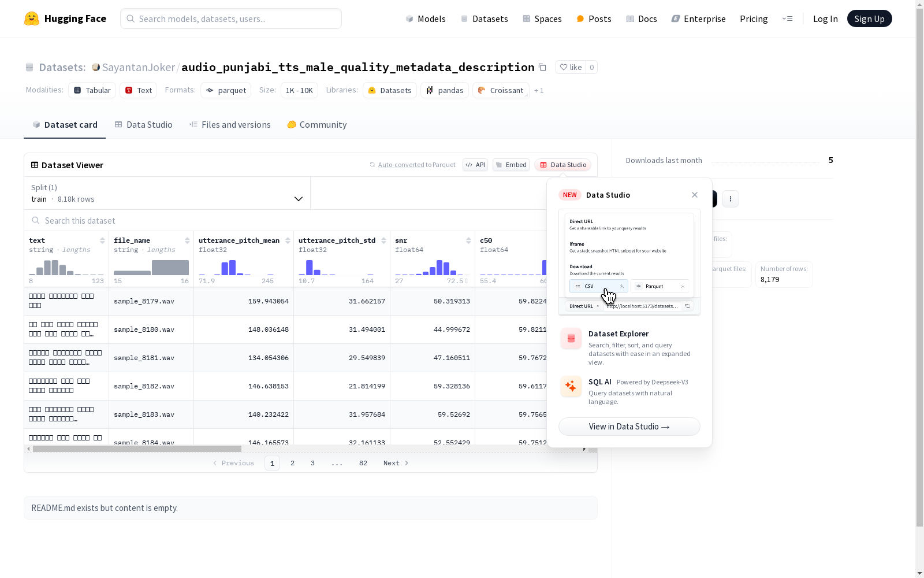Screen dimensions: 924x578
Task: Click the sample_8179.wav cell
Action: [151, 301]
